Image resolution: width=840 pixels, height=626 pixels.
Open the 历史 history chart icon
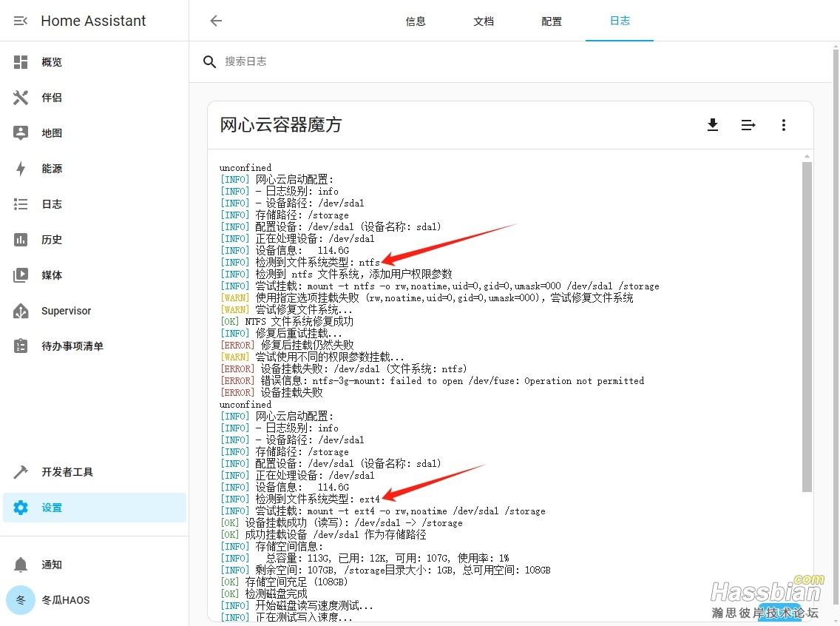pyautogui.click(x=21, y=240)
